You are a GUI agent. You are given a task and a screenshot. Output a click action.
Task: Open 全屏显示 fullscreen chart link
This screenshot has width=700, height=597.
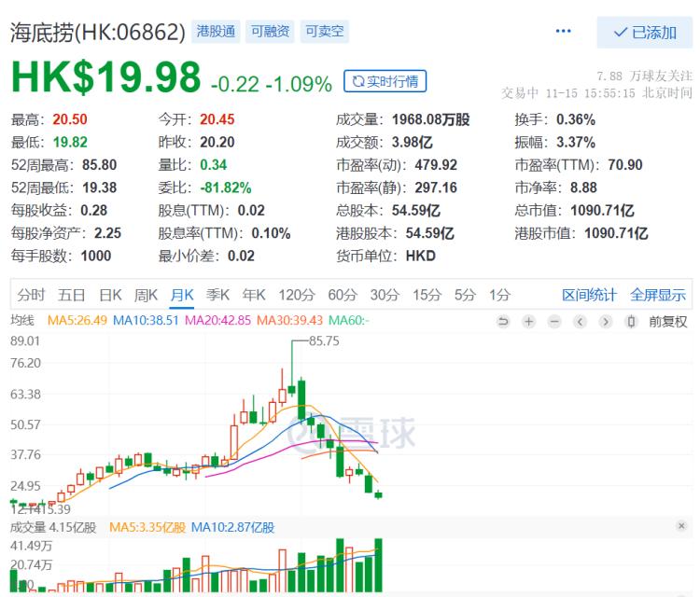(x=658, y=295)
